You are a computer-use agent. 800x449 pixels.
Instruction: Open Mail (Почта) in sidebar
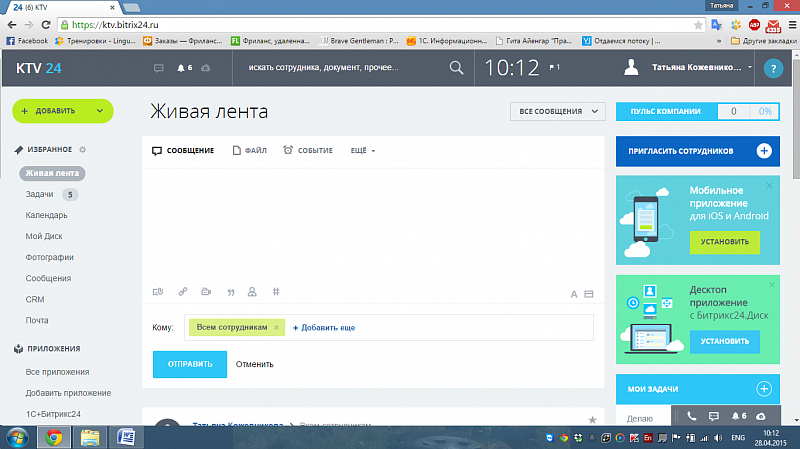(37, 320)
